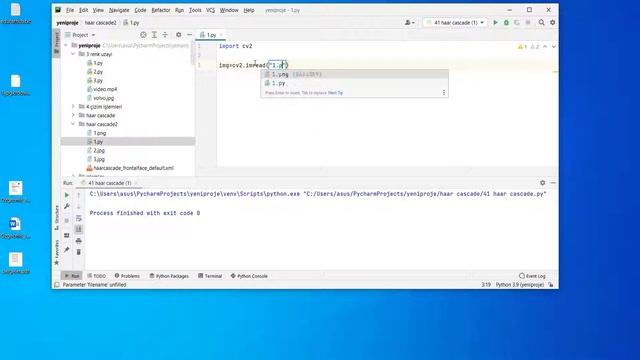Choose the 1.py completion suggestion in popup
Image resolution: width=640 pixels, height=360 pixels.
pyautogui.click(x=354, y=83)
